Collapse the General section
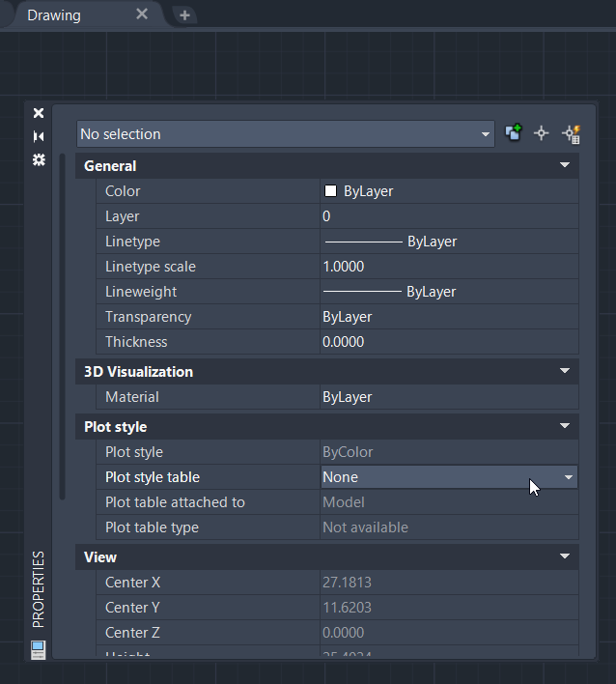616x684 pixels. (x=565, y=166)
